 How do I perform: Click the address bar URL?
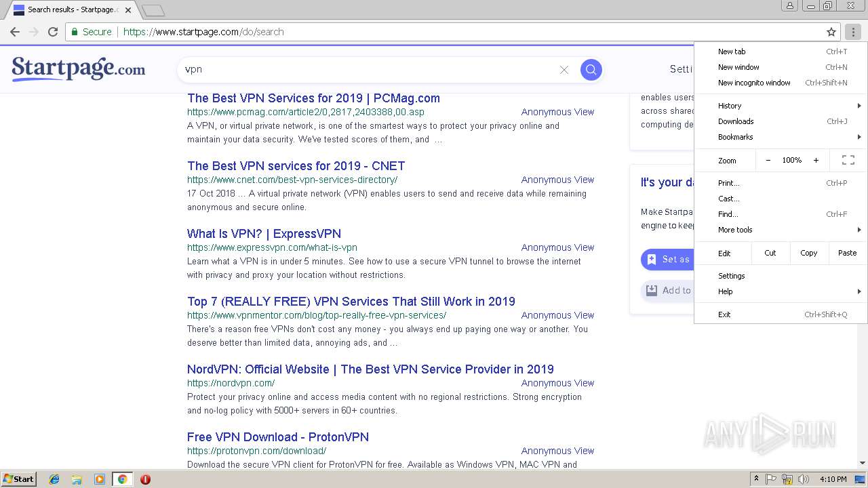203,32
